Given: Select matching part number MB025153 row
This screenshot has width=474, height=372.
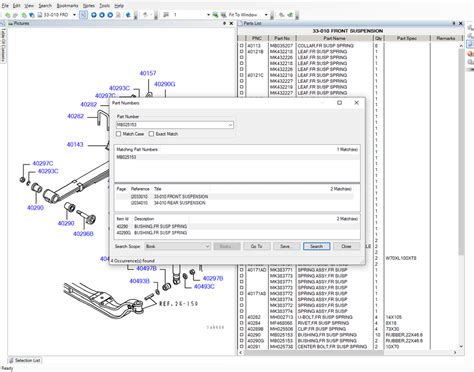Looking at the screenshot, I should [x=237, y=157].
